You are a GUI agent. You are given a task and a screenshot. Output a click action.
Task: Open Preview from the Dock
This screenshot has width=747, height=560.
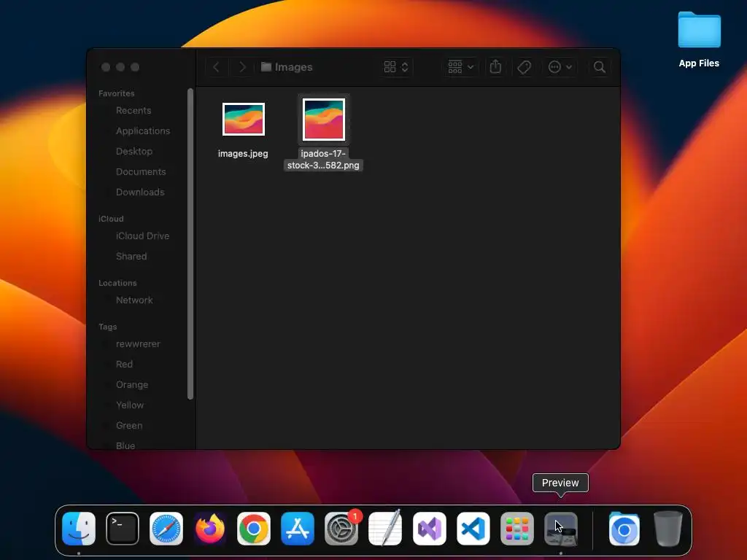point(561,529)
